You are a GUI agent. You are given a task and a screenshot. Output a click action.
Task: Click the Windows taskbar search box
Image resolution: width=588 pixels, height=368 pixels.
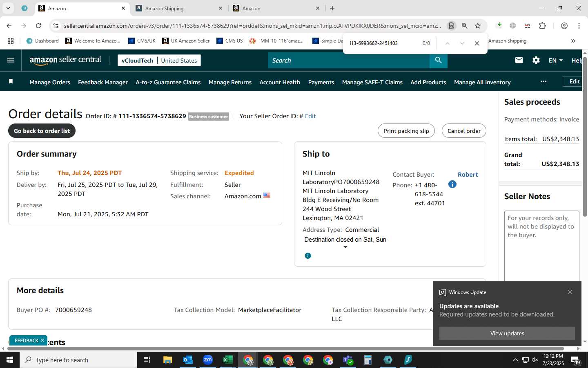tap(78, 360)
